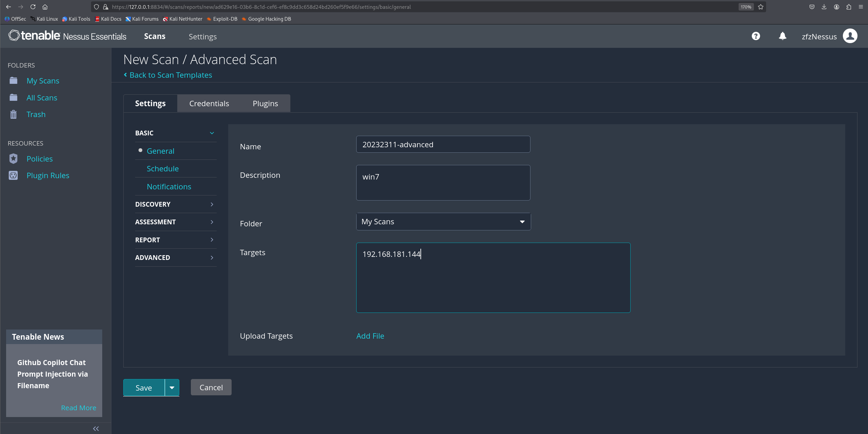The width and height of the screenshot is (868, 434).
Task: Click the Add File link
Action: [x=370, y=336]
